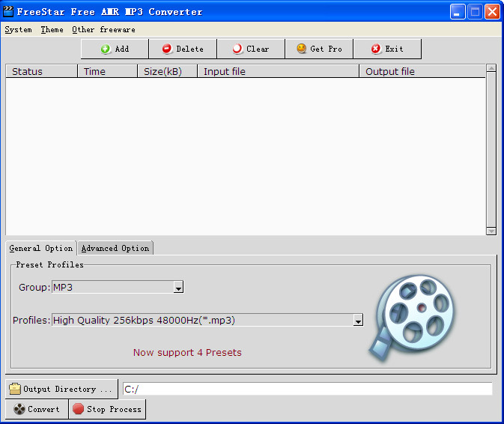Click the Clear list icon

[237, 49]
